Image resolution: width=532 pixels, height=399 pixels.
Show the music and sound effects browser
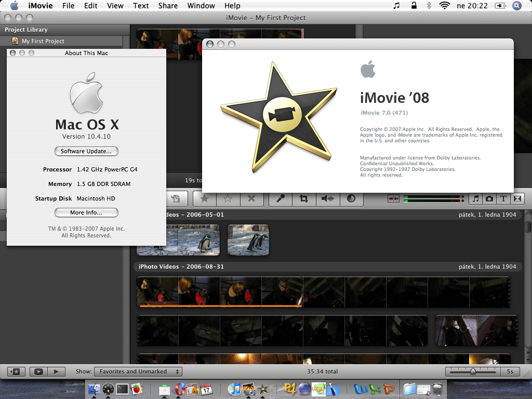(476, 198)
